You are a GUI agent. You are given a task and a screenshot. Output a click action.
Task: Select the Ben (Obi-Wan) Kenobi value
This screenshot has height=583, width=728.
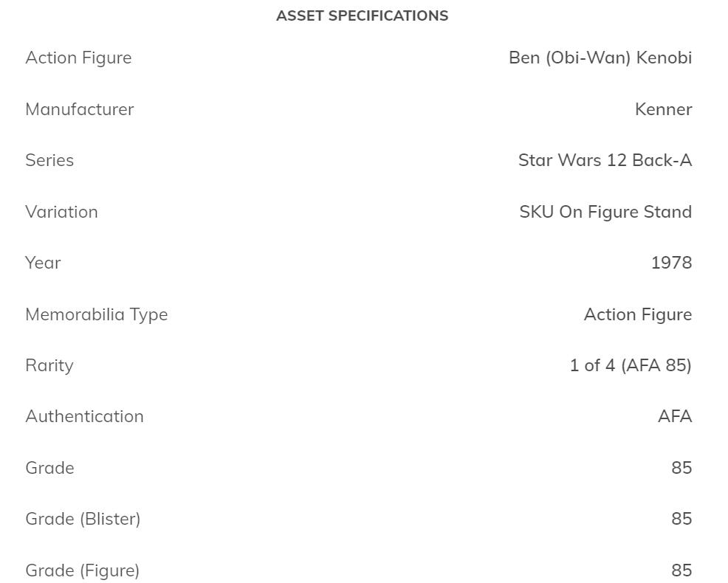pos(600,58)
